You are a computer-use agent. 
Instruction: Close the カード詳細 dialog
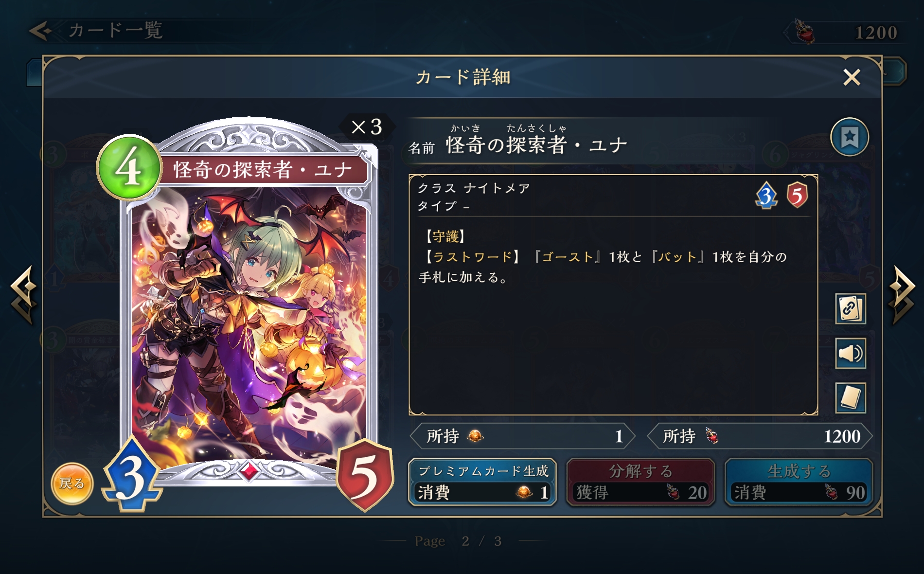pos(852,77)
